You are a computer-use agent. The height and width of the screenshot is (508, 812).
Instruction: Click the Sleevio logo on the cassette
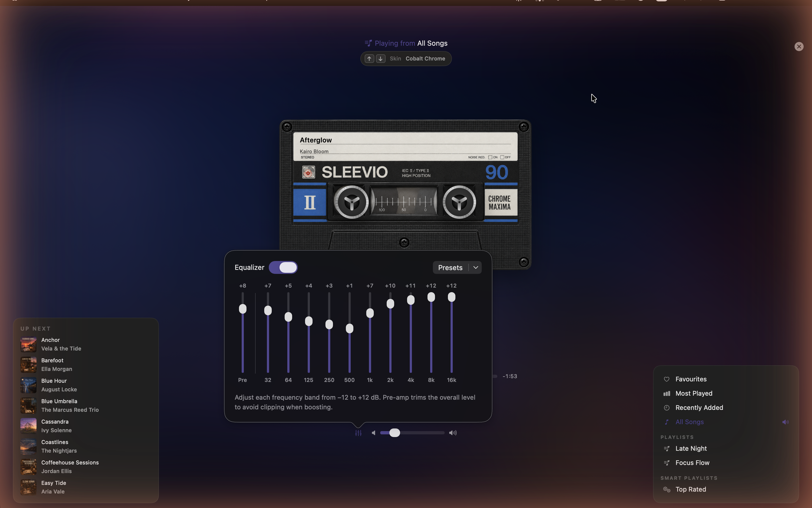[308, 172]
